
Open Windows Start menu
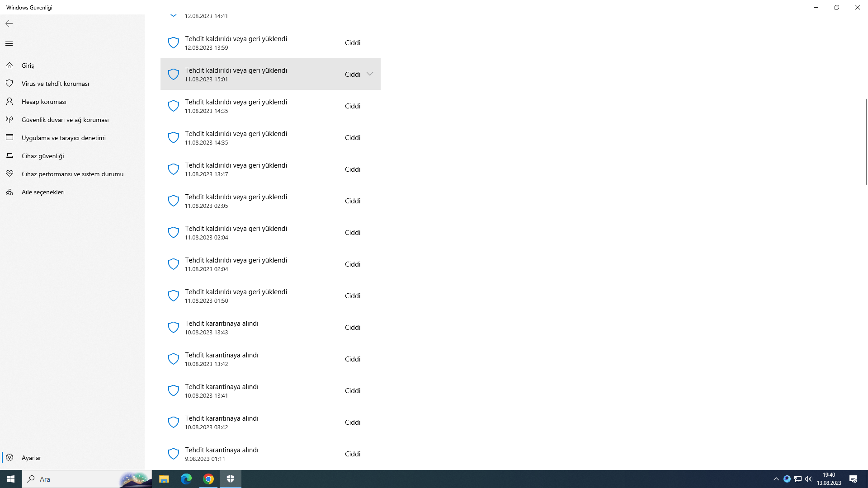(11, 479)
